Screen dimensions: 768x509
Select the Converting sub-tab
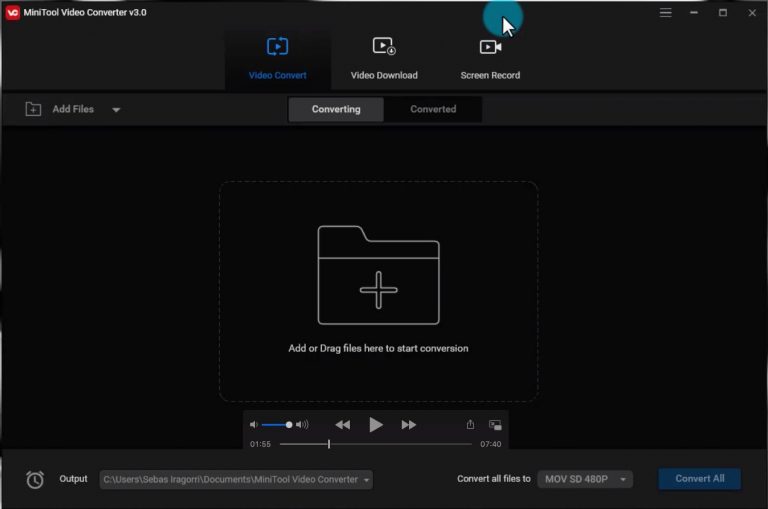click(x=336, y=109)
